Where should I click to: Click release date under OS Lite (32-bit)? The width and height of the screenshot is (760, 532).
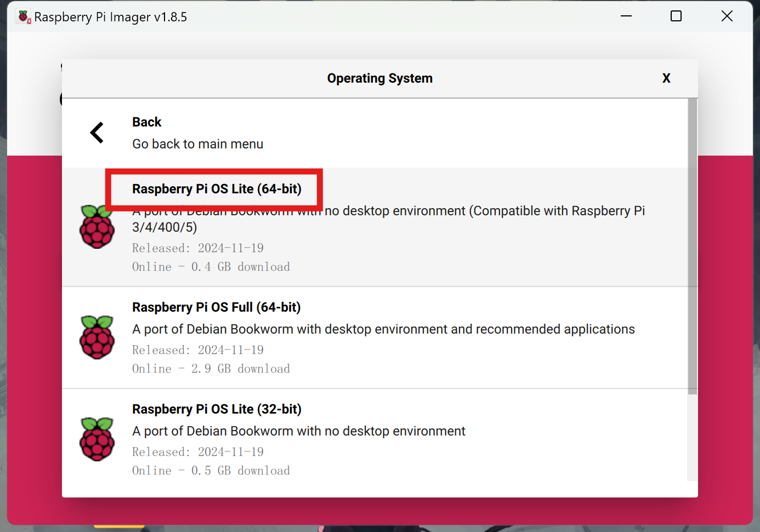pos(198,452)
